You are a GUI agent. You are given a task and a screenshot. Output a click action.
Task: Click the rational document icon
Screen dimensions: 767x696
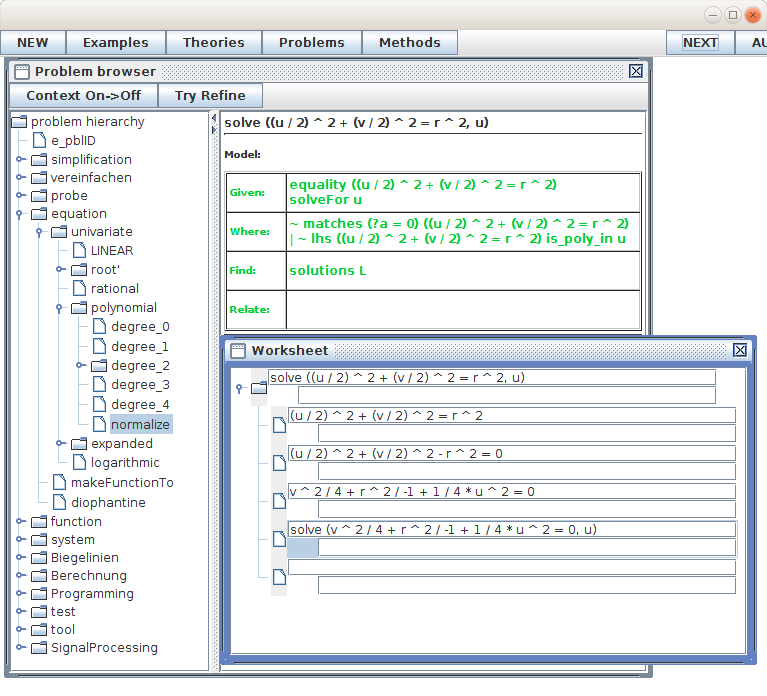pos(79,289)
